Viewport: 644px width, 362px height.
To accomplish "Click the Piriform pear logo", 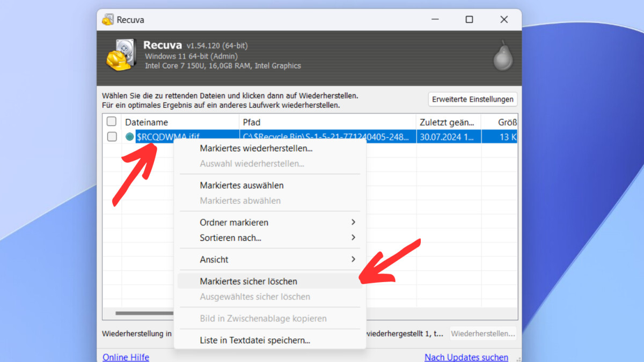I will [x=503, y=55].
